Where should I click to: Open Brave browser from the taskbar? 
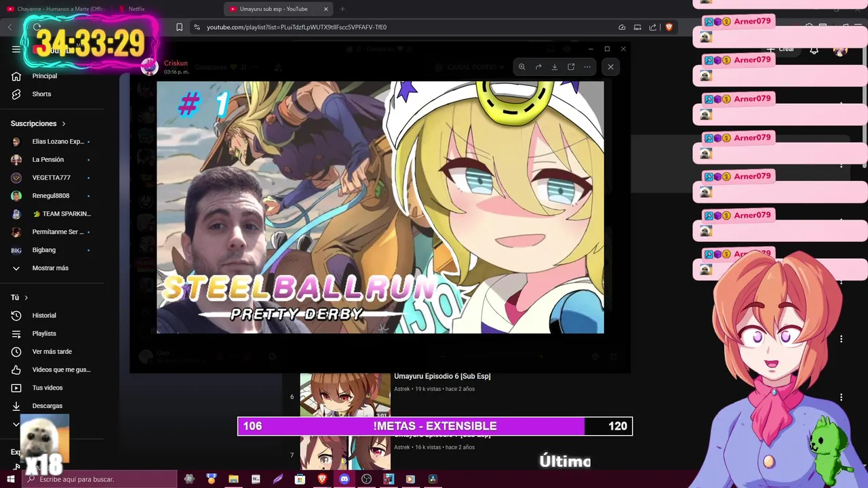coord(322,479)
